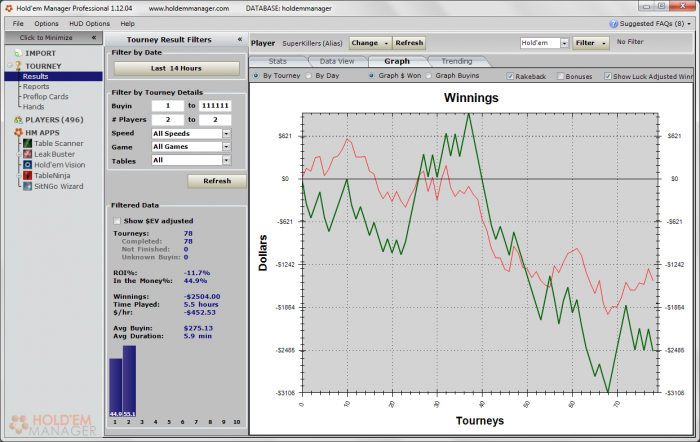
Task: Open SitNGo Wizard app icon
Action: tap(27, 186)
